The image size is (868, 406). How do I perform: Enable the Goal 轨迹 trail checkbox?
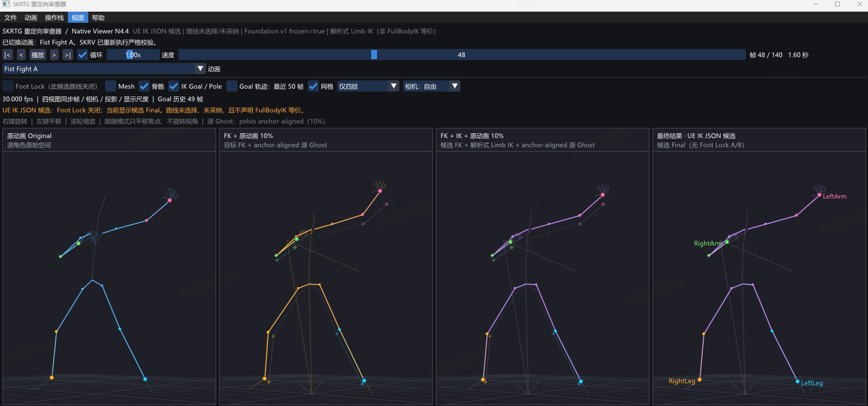(232, 86)
